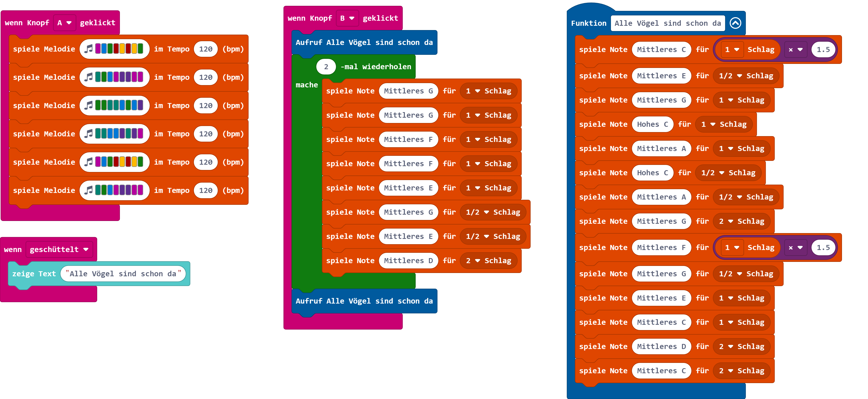This screenshot has height=399, width=868.
Task: Open button B selector dropdown
Action: 347,18
